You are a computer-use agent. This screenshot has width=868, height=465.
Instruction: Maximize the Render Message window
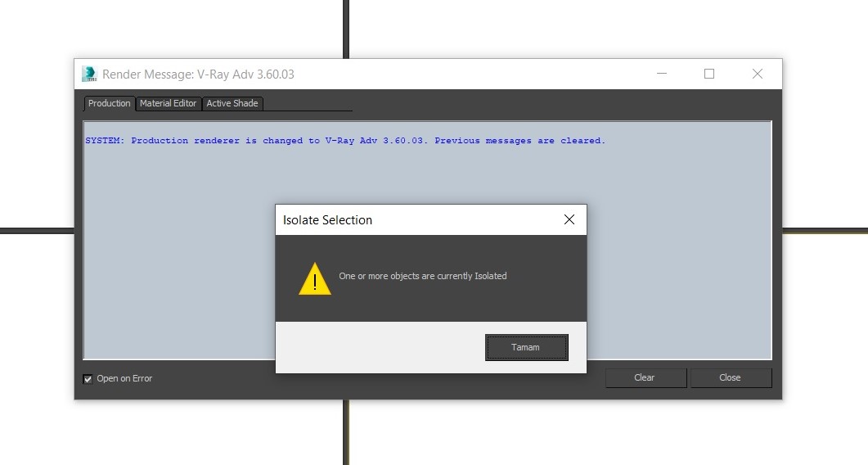pos(709,74)
